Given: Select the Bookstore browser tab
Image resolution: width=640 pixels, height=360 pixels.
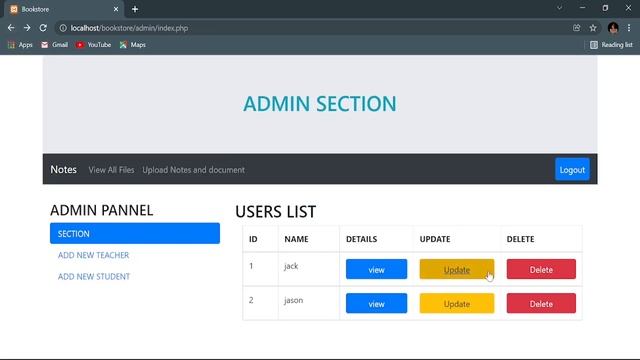Looking at the screenshot, I should (64, 9).
